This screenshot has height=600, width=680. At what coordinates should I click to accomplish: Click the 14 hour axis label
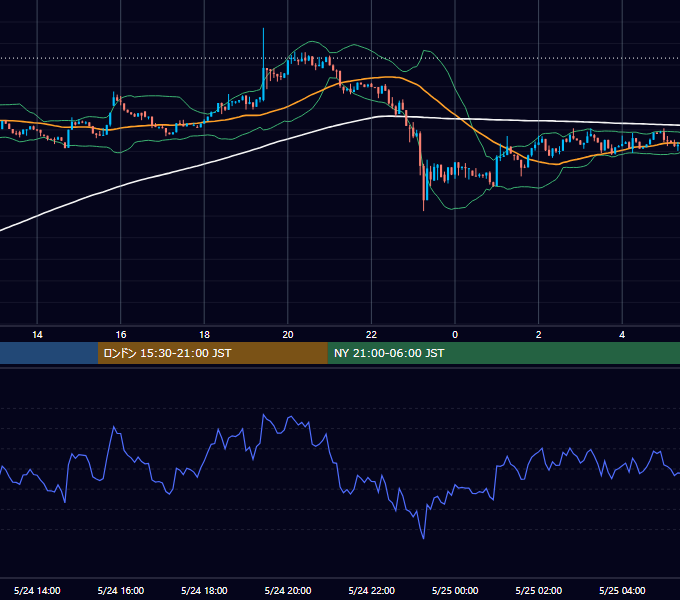tap(37, 335)
